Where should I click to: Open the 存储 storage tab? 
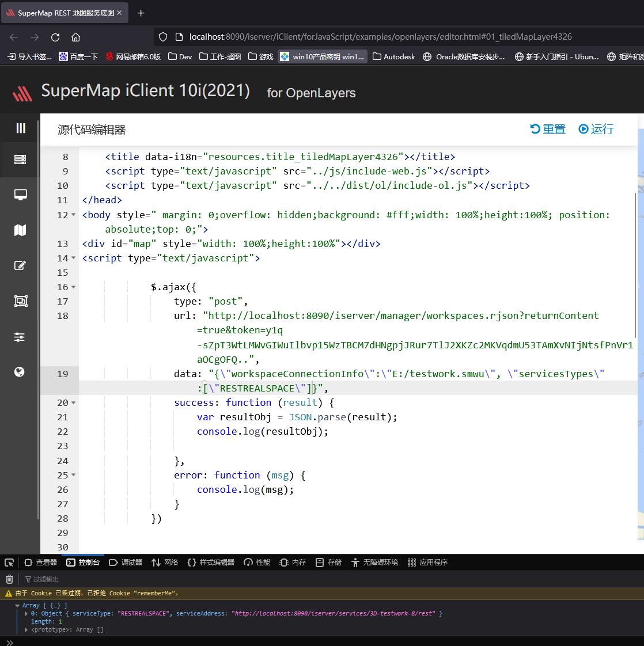(328, 563)
